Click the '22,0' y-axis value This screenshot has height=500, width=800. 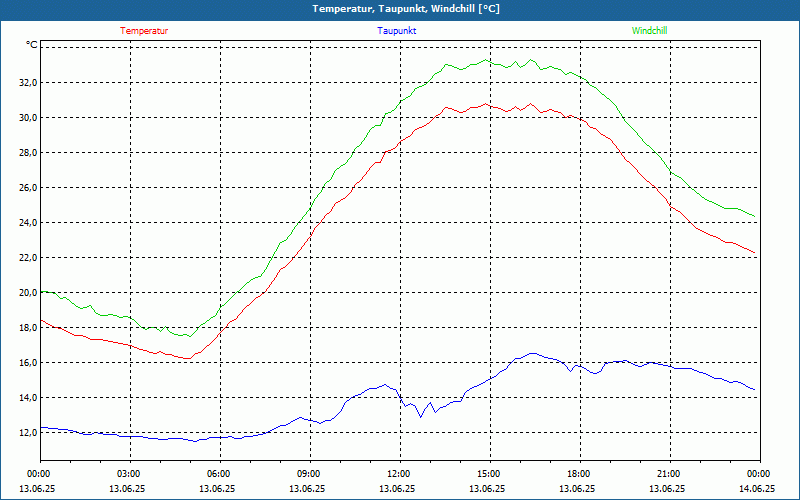29,258
